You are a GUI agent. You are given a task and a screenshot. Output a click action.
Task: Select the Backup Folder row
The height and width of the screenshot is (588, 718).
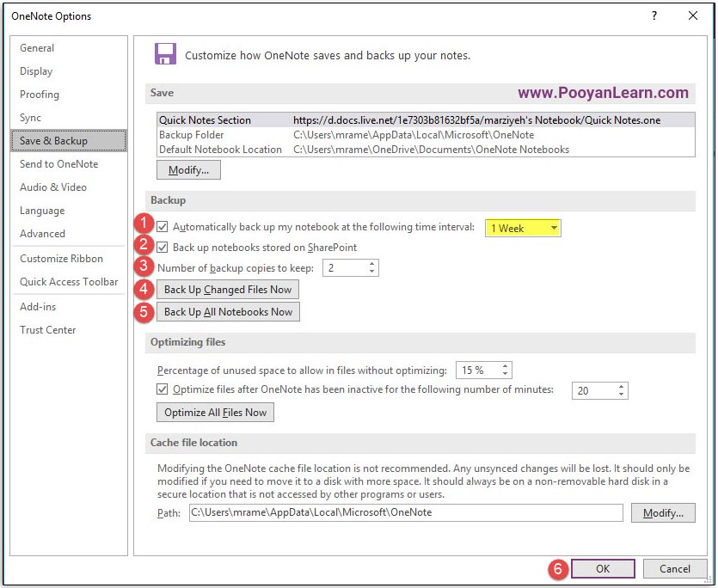(x=426, y=135)
